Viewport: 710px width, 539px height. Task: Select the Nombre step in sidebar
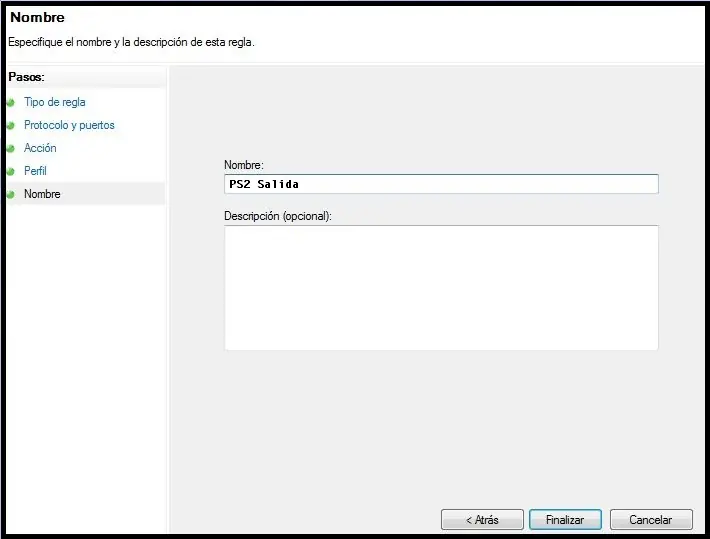(42, 194)
